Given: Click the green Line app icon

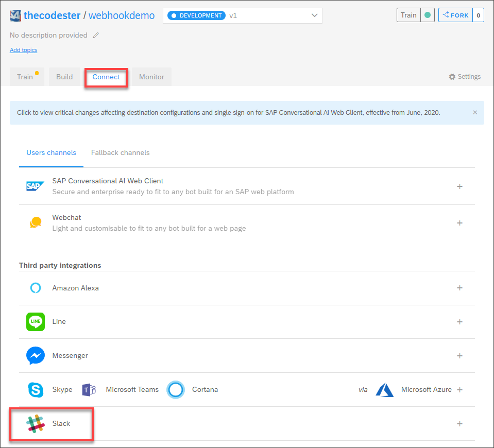Looking at the screenshot, I should (x=36, y=322).
